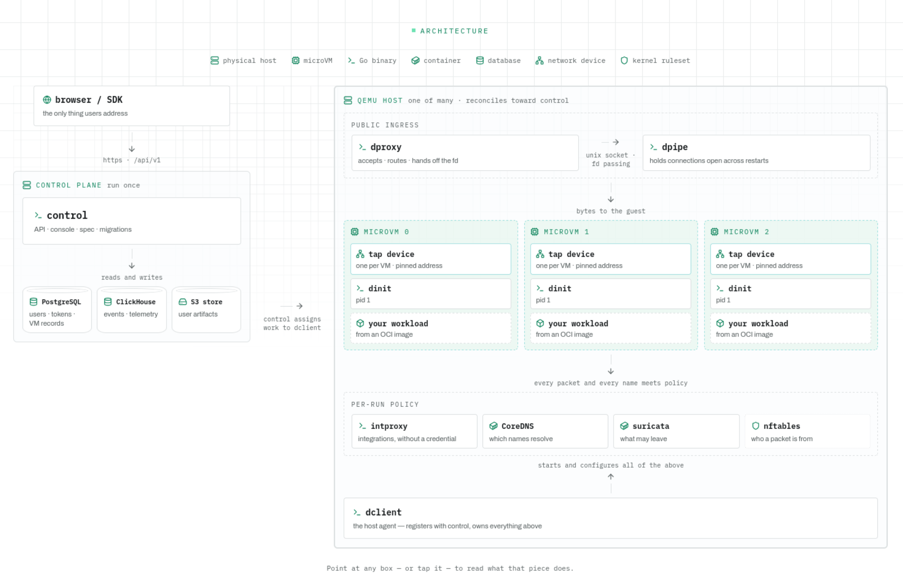Image resolution: width=903 pixels, height=588 pixels.
Task: Click the 'reads and writes' label
Action: point(132,278)
